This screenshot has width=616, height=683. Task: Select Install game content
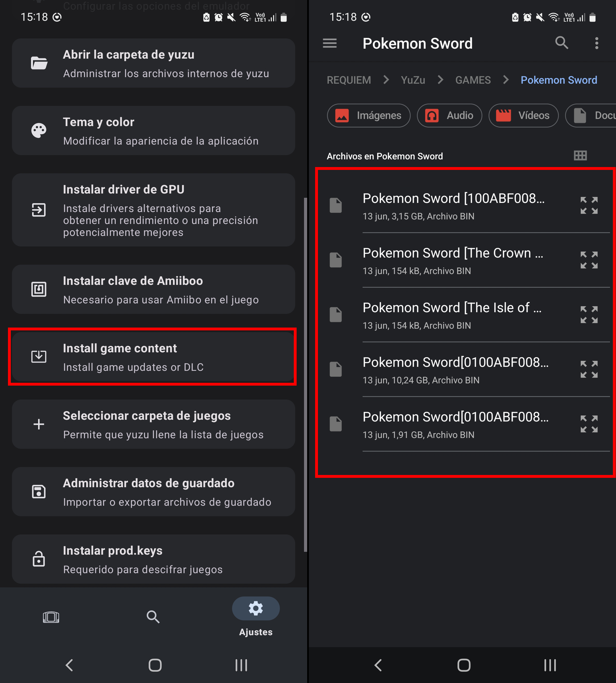(x=153, y=356)
